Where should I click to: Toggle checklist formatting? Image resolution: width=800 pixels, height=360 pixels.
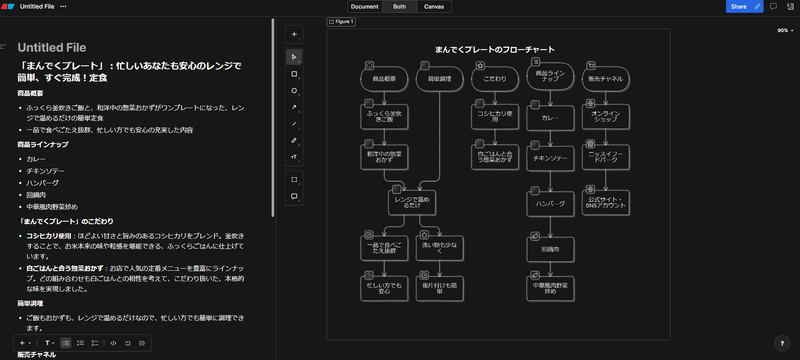click(x=94, y=343)
